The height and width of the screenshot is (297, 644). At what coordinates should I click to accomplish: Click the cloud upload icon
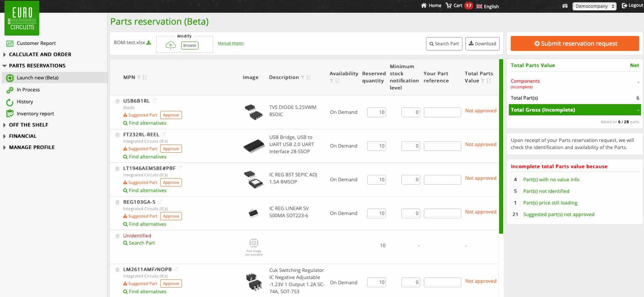[171, 46]
